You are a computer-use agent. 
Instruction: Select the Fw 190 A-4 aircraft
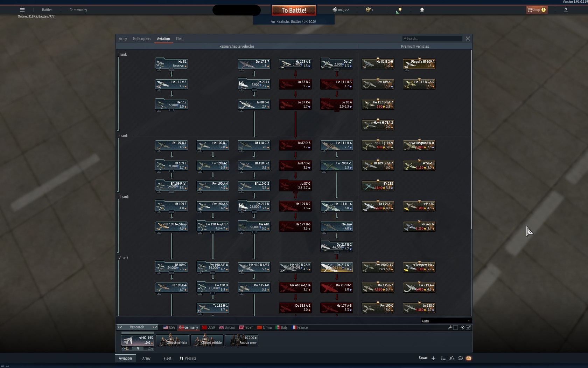pyautogui.click(x=213, y=186)
